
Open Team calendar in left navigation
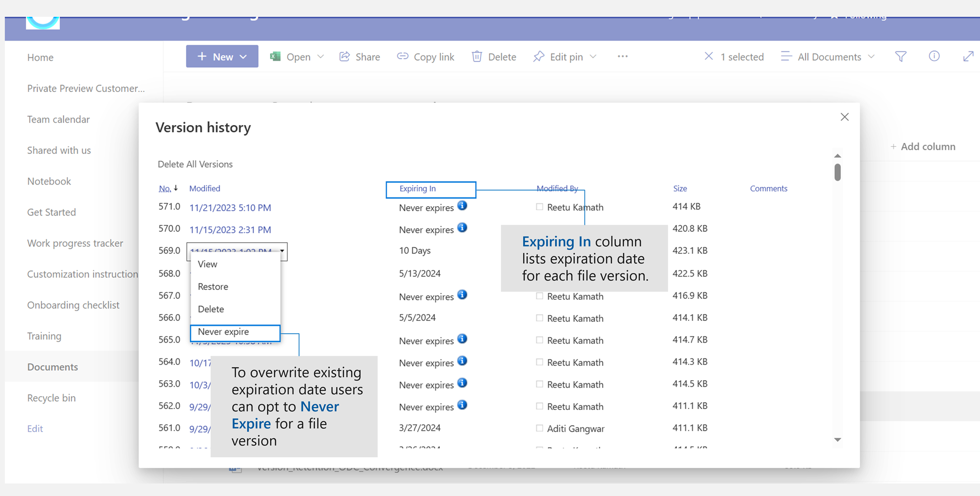click(58, 119)
